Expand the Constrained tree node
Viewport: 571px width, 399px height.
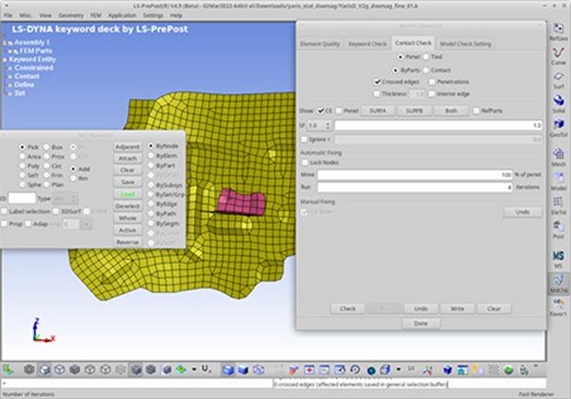10,68
